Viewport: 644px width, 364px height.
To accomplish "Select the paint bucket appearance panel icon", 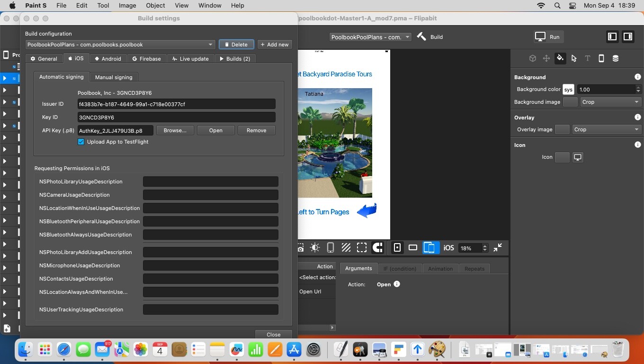I will 560,58.
